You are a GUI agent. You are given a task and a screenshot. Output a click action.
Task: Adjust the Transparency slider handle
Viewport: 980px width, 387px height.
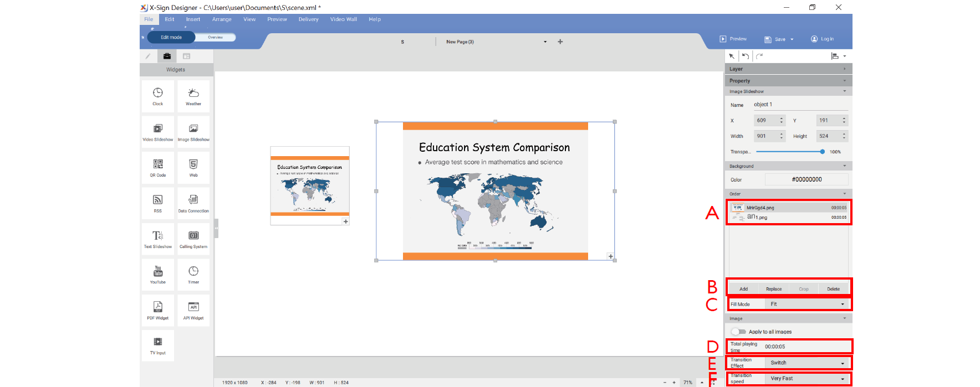(823, 152)
